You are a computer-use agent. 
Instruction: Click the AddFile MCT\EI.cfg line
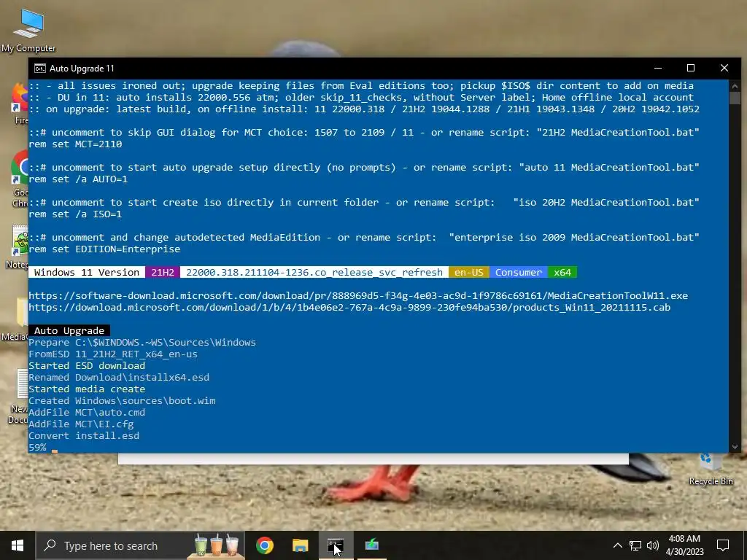(81, 424)
